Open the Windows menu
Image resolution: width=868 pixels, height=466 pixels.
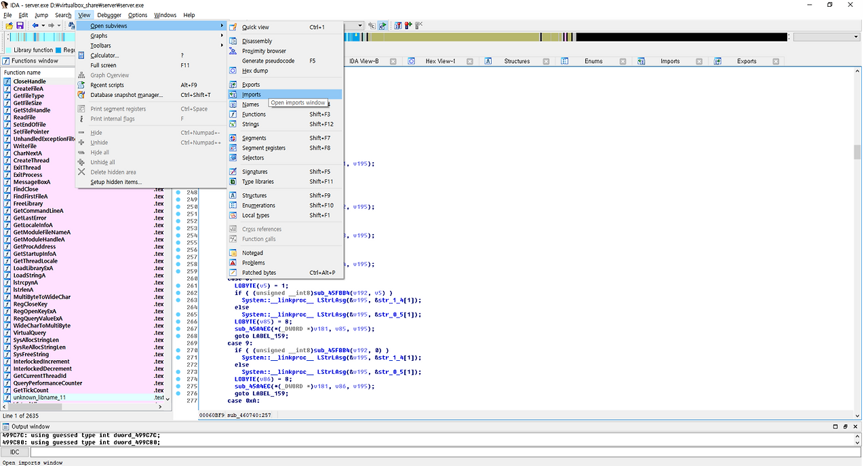(x=165, y=15)
